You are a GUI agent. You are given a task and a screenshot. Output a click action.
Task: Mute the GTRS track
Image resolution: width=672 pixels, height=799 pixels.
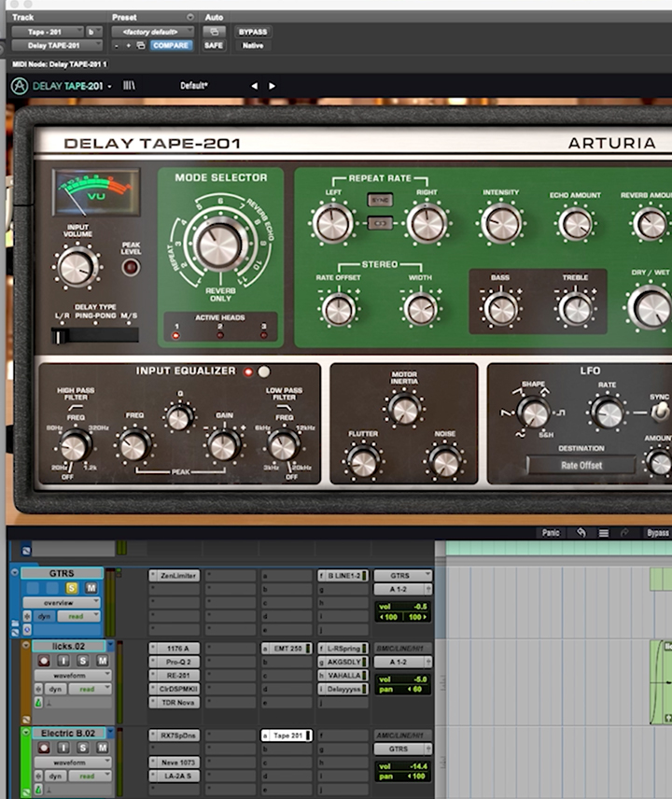tap(91, 588)
